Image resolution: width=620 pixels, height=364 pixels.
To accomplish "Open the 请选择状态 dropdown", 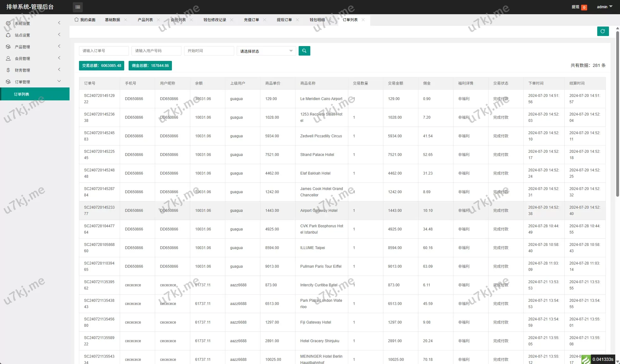I will pos(266,51).
